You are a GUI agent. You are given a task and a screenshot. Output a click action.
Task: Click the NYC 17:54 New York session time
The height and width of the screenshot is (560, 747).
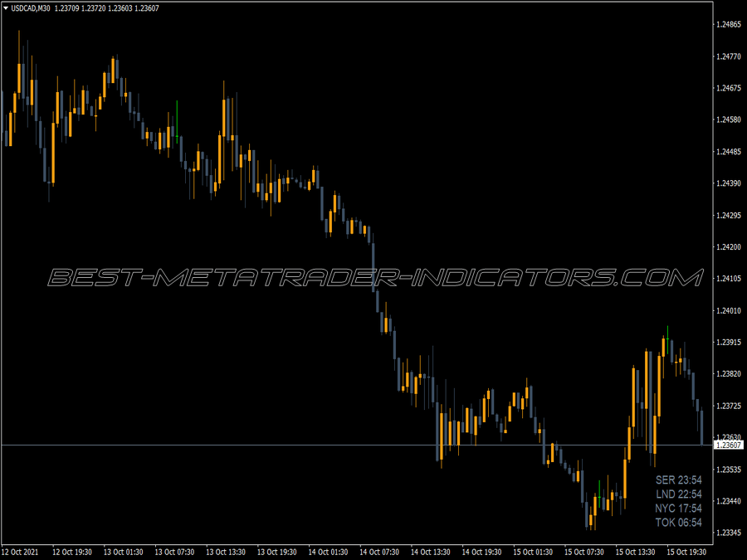click(679, 508)
